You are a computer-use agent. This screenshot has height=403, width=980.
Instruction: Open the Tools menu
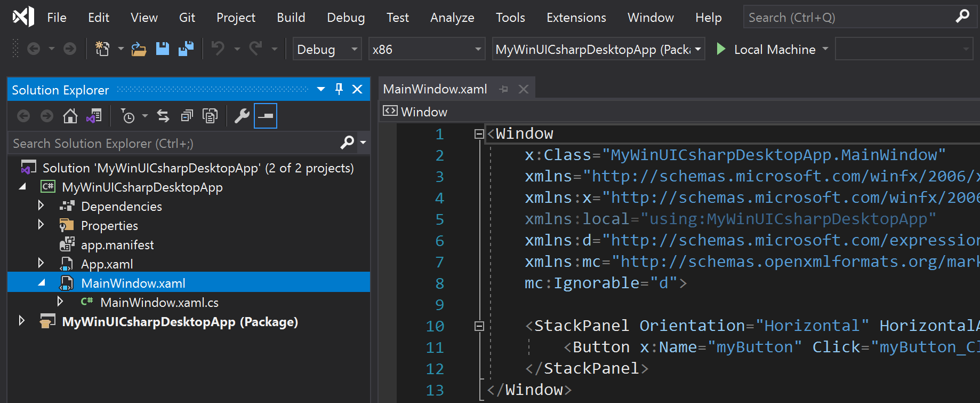click(x=510, y=18)
